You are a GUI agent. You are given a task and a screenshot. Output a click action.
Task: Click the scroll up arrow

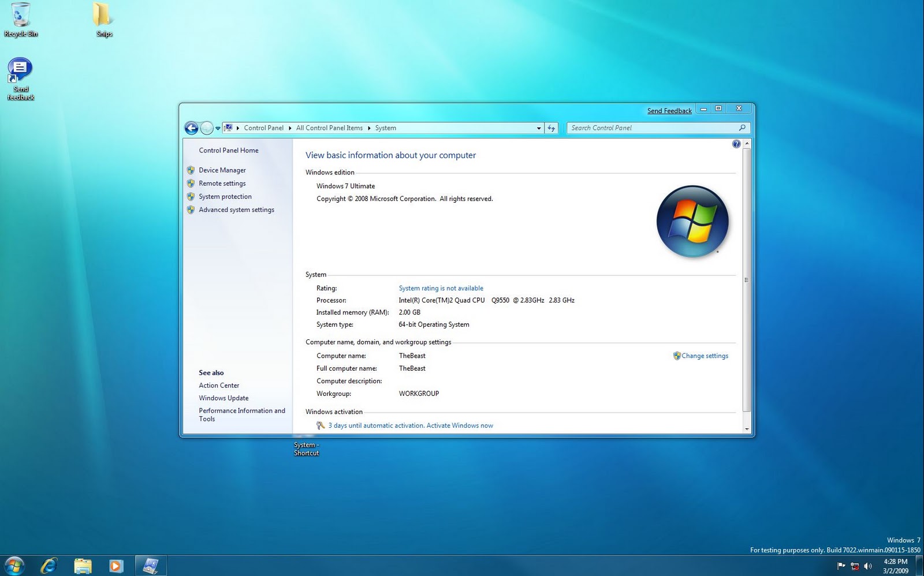coord(747,143)
